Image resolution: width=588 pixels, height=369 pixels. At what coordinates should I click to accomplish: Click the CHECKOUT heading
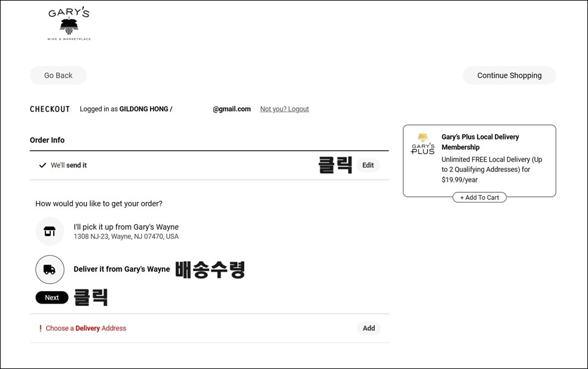pos(50,109)
